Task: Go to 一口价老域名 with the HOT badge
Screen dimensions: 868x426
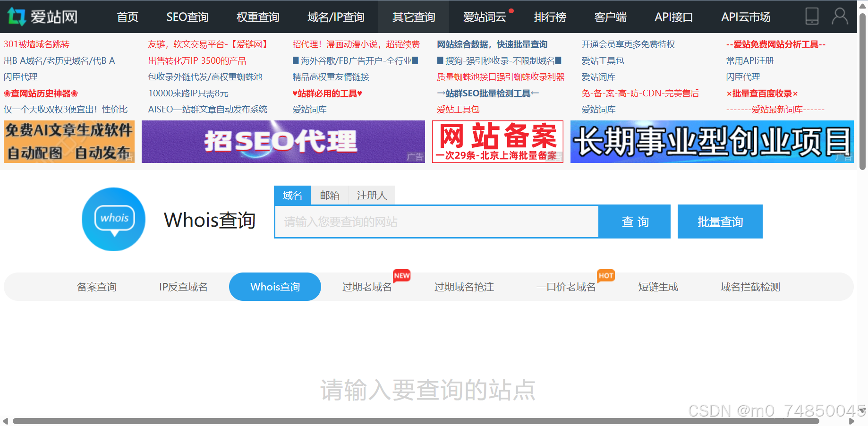Action: click(x=566, y=287)
